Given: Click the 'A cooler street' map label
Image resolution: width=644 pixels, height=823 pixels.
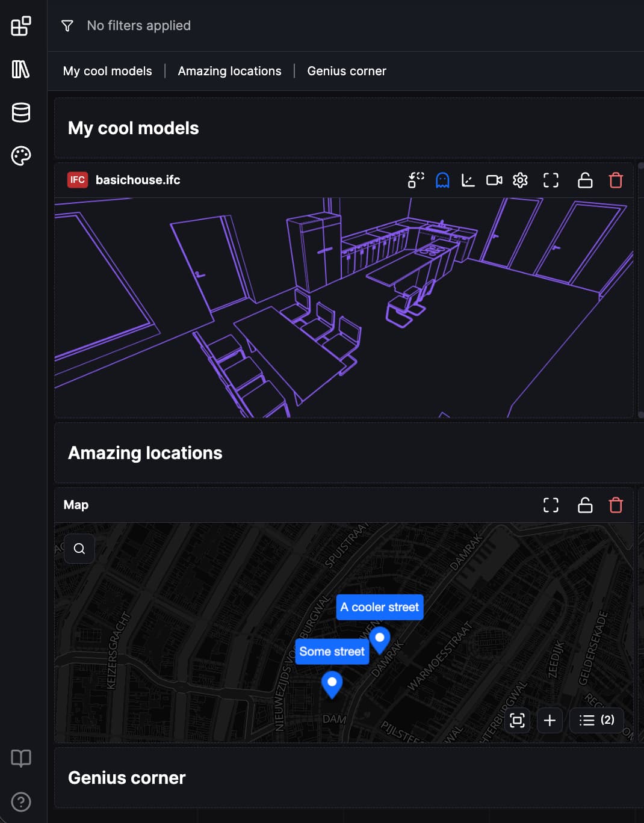Looking at the screenshot, I should (380, 607).
